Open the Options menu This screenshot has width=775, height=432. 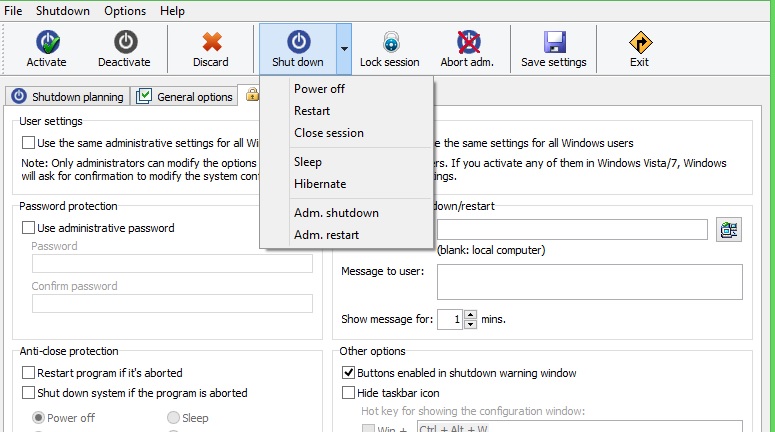(125, 10)
